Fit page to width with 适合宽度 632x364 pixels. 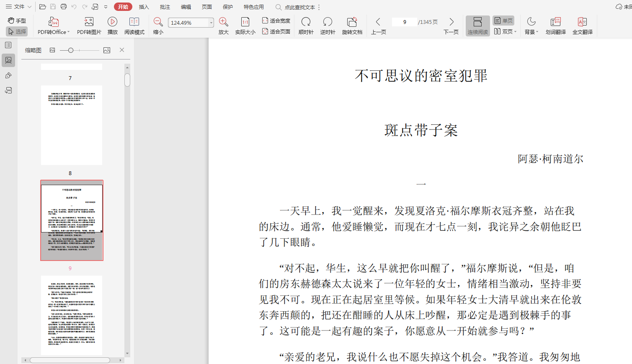276,21
